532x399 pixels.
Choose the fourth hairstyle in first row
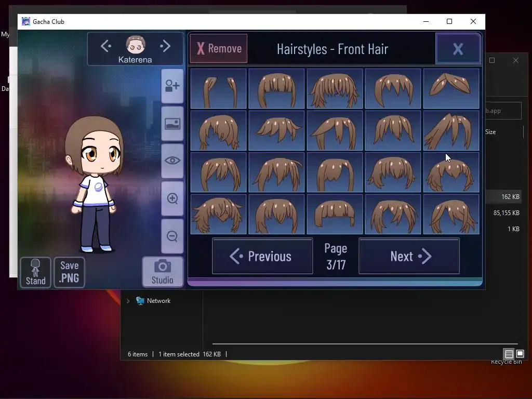point(393,88)
